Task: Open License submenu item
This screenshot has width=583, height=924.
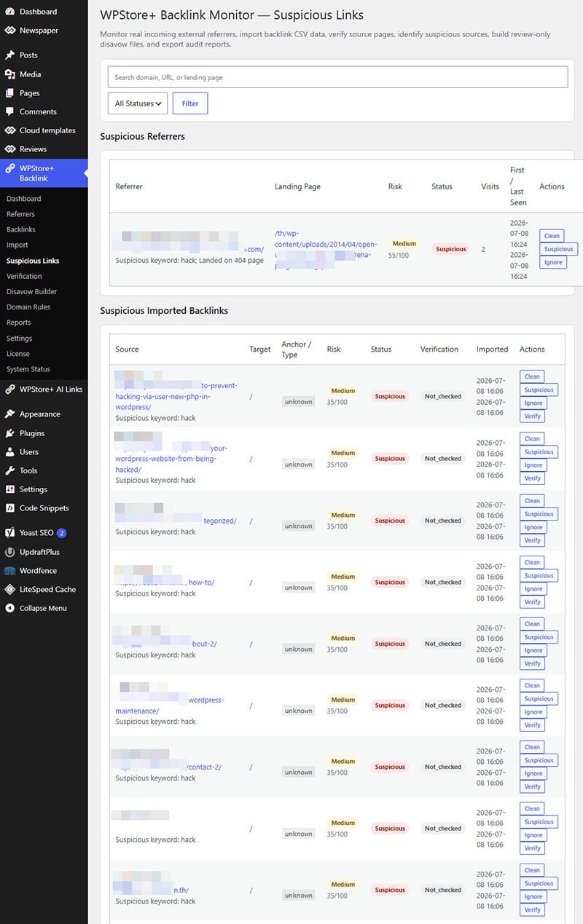Action: pos(17,354)
